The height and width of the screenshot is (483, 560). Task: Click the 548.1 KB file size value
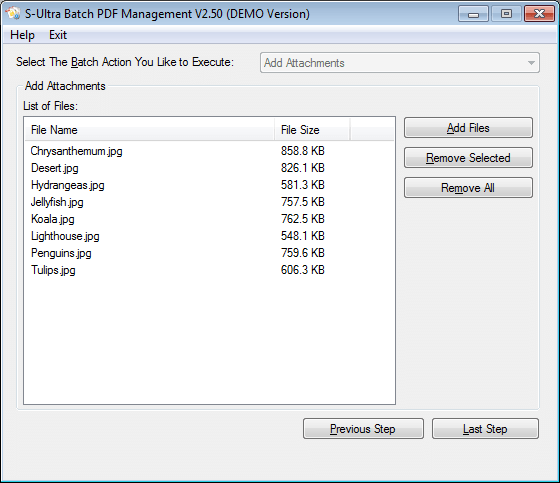pos(302,236)
